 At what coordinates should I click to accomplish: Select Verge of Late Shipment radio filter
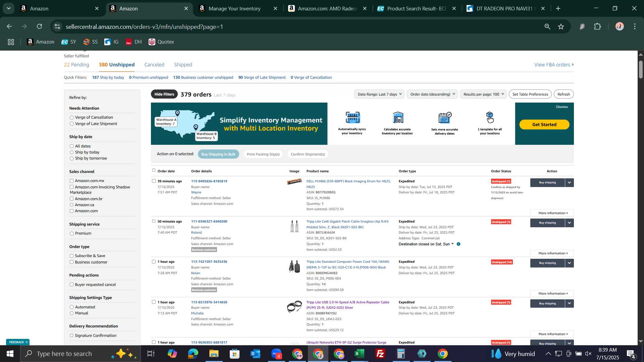[x=71, y=124]
